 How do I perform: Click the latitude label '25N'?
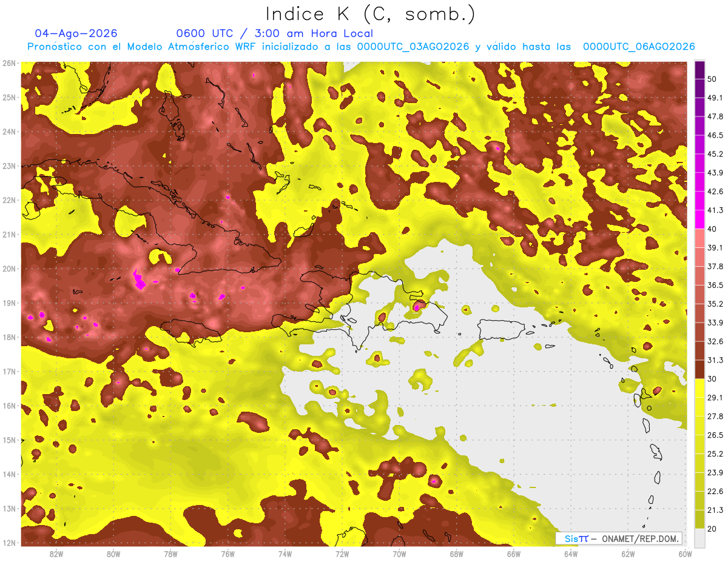tap(9, 98)
